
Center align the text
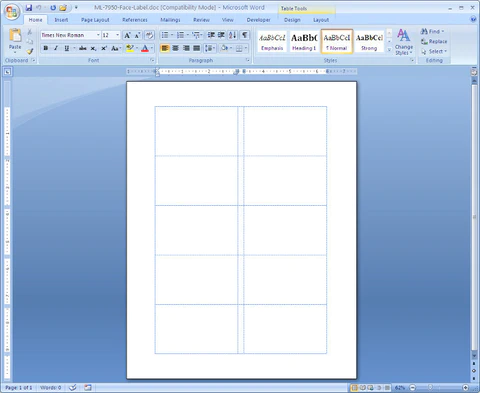pos(175,48)
